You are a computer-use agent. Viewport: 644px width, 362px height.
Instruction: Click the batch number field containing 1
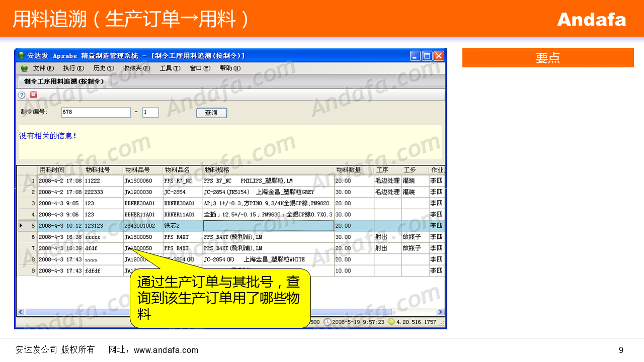[x=150, y=113]
